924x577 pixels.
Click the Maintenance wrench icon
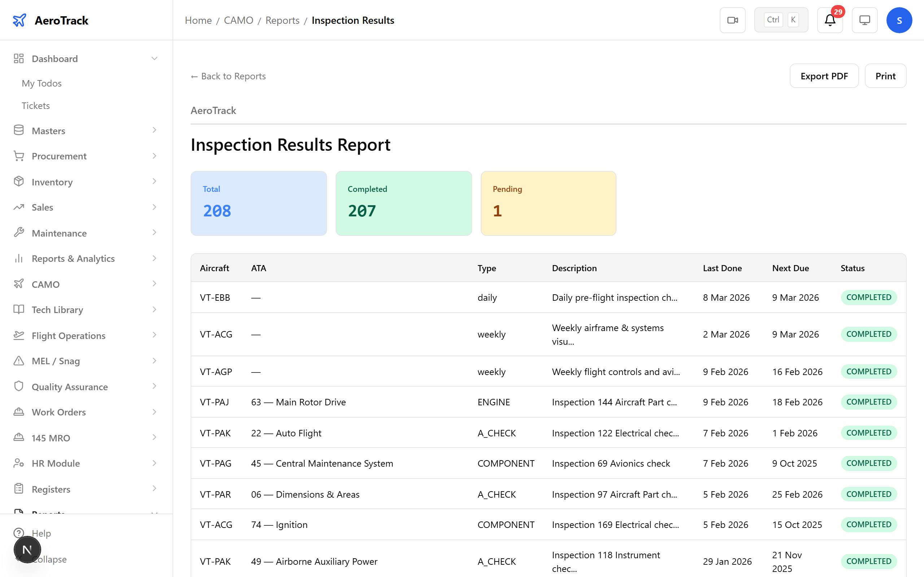click(x=19, y=233)
